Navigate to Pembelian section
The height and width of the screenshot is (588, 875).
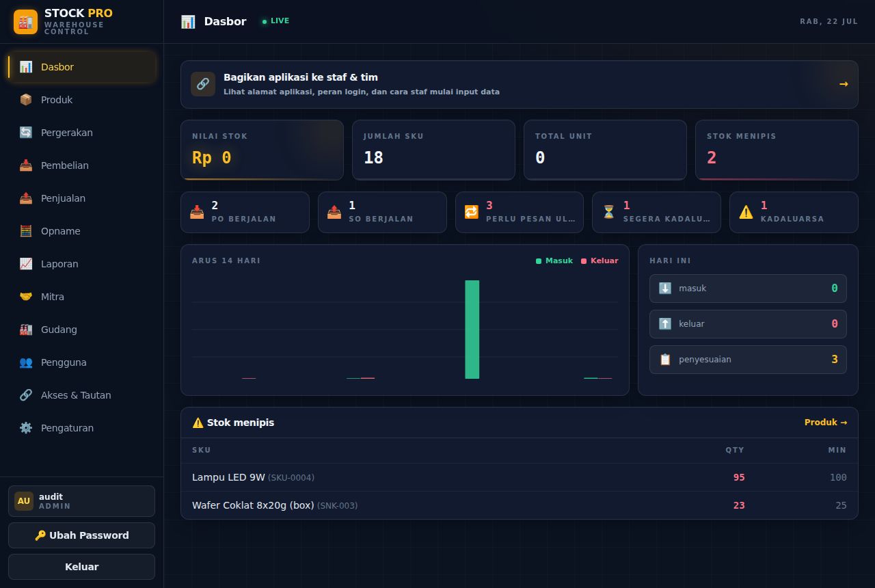tap(82, 165)
